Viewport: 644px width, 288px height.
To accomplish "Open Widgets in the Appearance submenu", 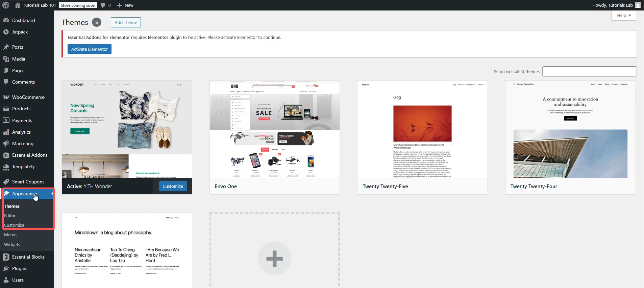I will click(12, 244).
